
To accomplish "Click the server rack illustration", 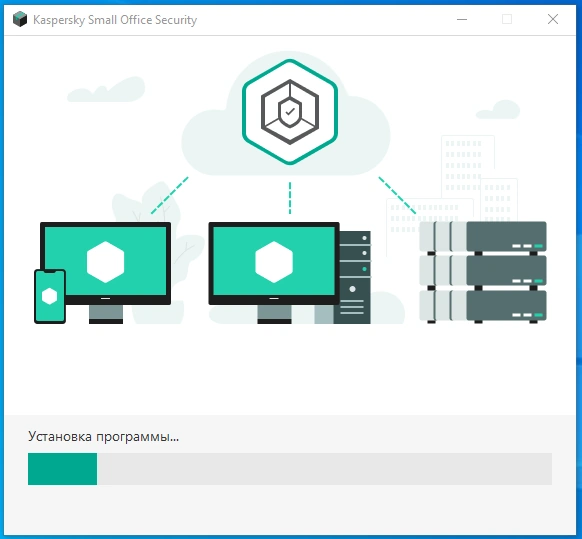I will click(483, 272).
